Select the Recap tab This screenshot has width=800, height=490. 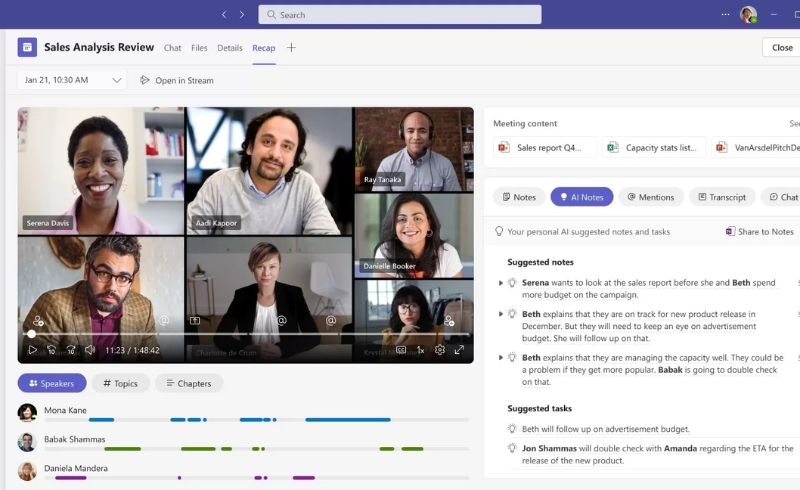point(264,48)
